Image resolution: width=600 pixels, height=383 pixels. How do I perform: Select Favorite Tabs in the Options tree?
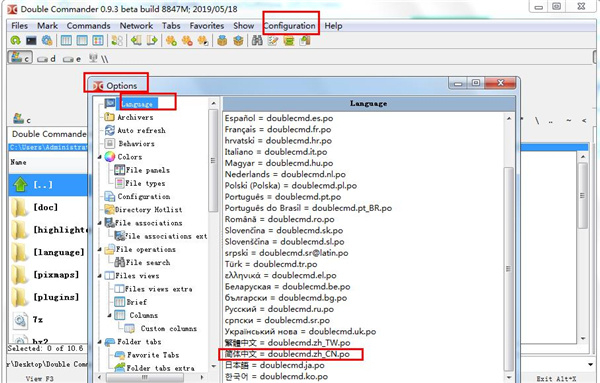coord(153,355)
